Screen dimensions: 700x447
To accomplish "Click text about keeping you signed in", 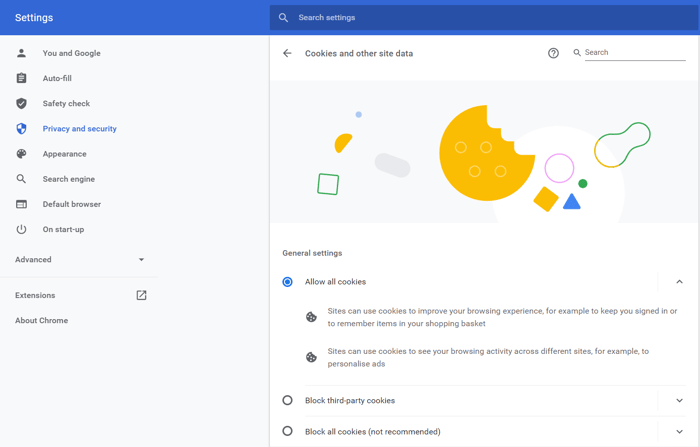I will pos(502,317).
